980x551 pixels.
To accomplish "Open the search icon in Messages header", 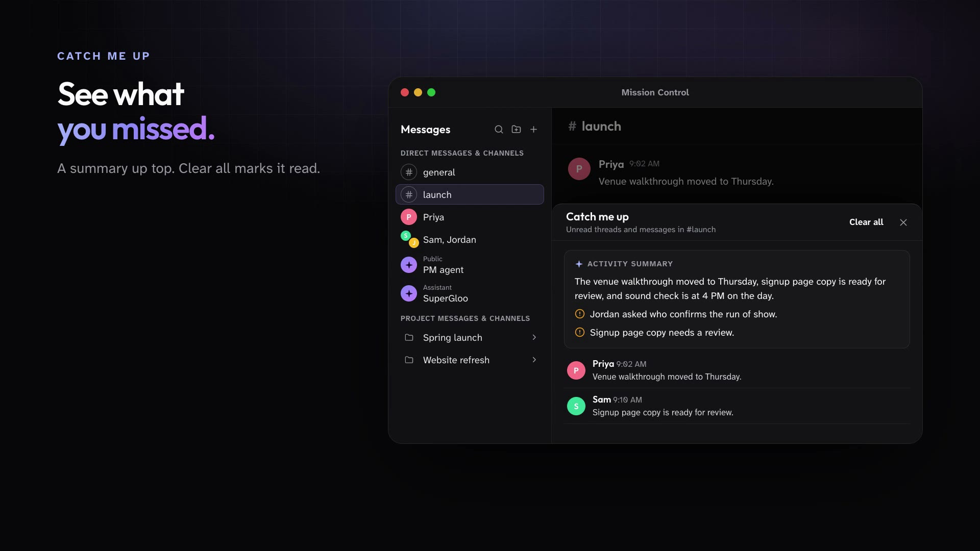I will 499,130.
